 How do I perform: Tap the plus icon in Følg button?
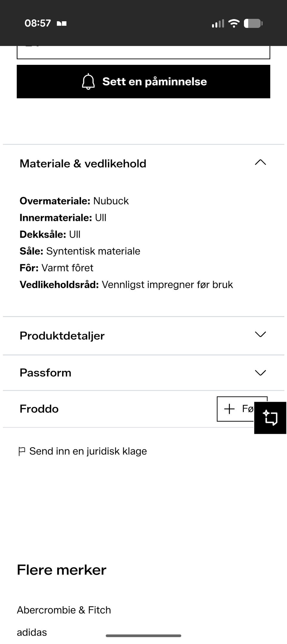click(229, 409)
